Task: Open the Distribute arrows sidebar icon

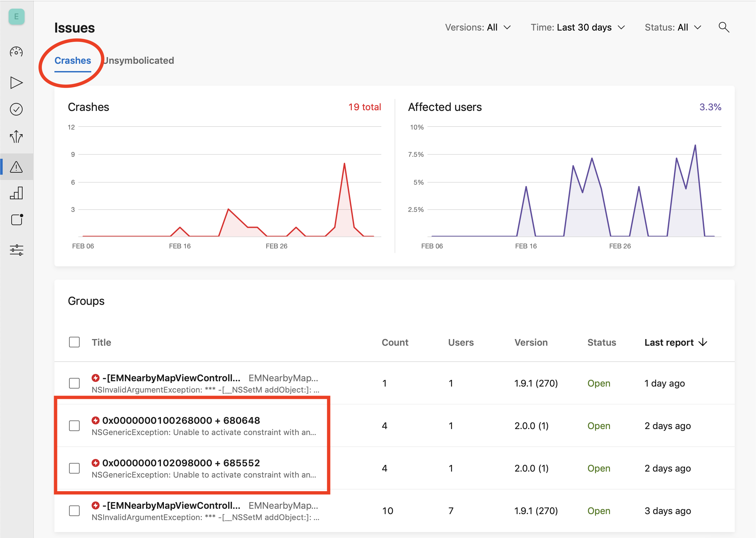Action: pos(16,136)
